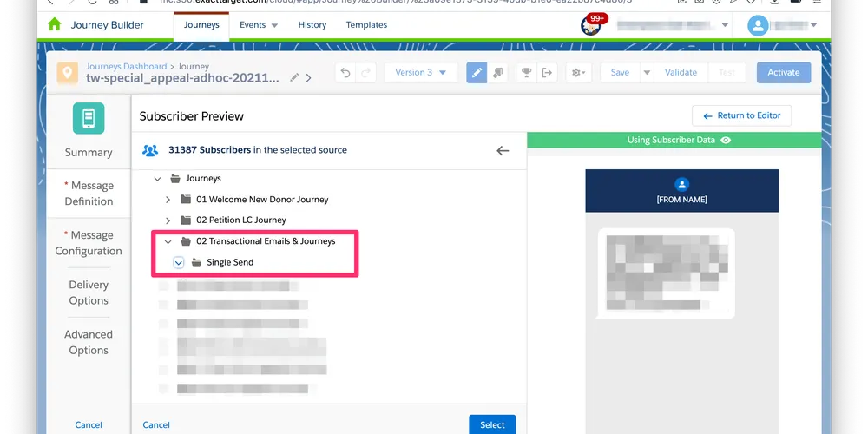Open the Save options dropdown arrow

point(647,73)
